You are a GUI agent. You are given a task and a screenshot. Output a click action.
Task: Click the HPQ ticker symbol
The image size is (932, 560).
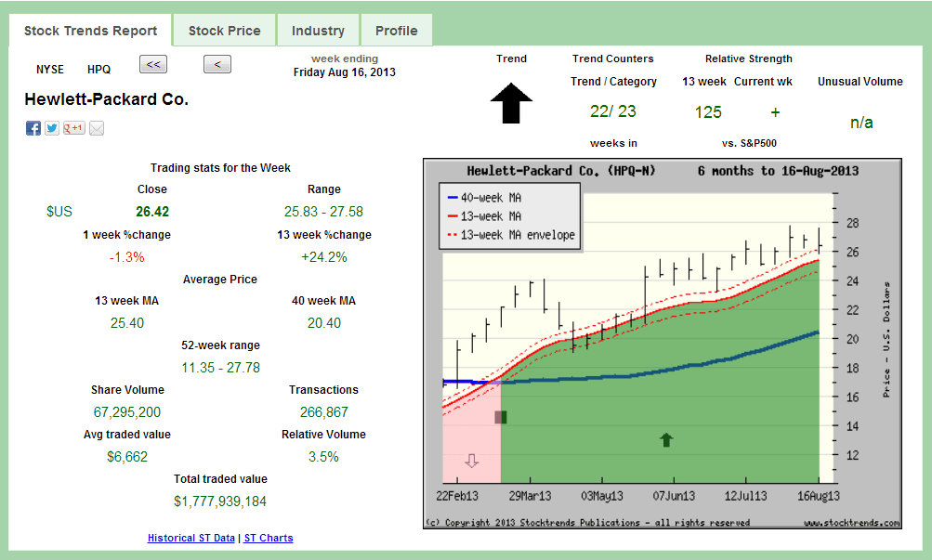coord(98,70)
